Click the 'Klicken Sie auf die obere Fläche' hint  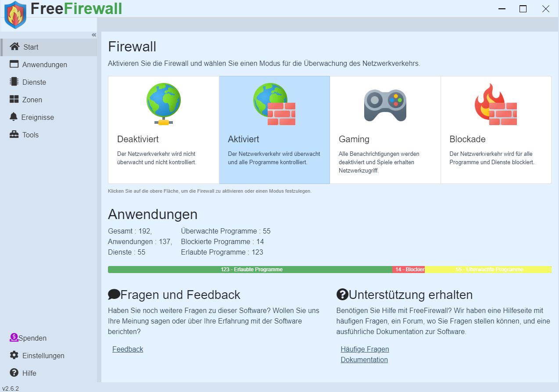[x=210, y=191]
